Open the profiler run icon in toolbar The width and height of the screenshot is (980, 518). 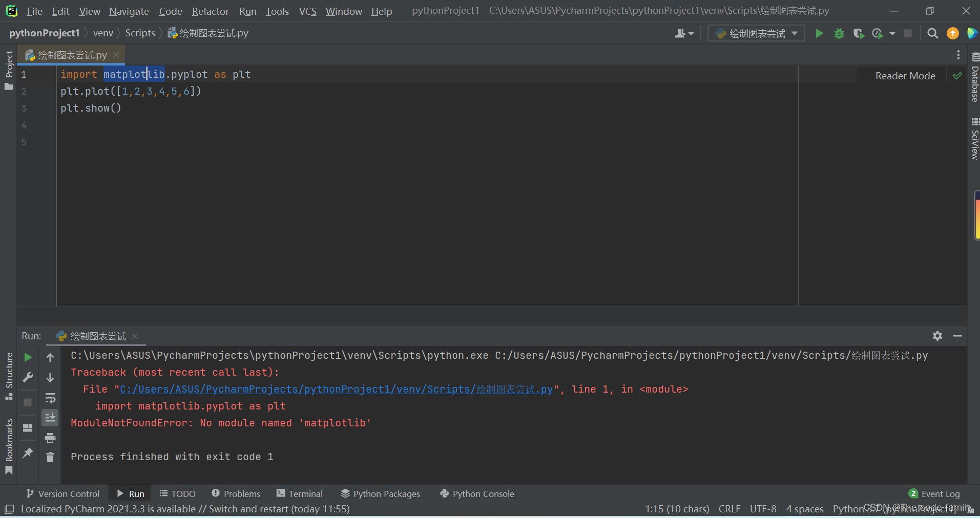(x=878, y=33)
